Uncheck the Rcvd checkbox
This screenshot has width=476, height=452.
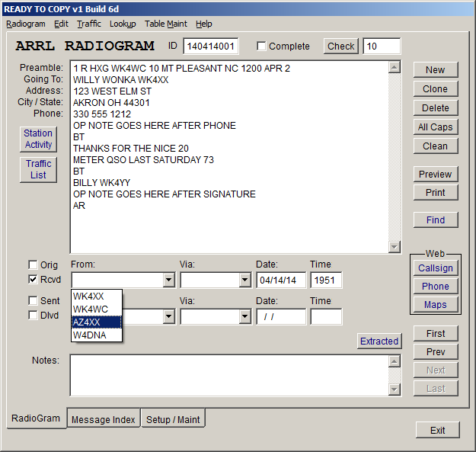(33, 279)
